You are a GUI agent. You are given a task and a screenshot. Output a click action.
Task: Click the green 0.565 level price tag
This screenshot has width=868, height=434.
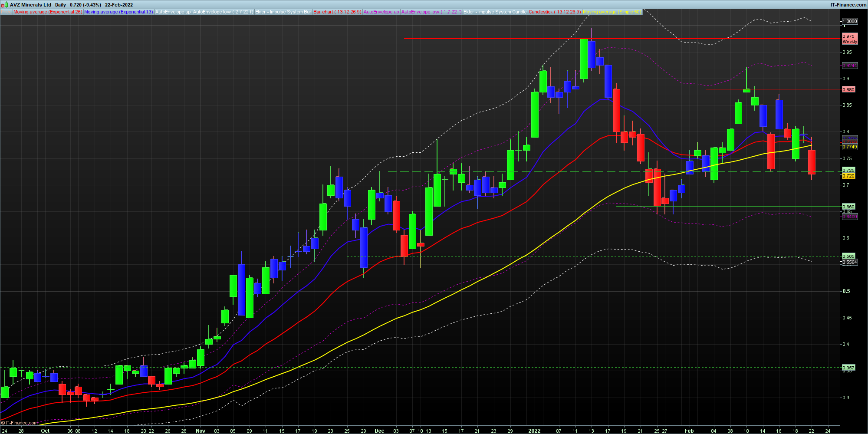[848, 256]
